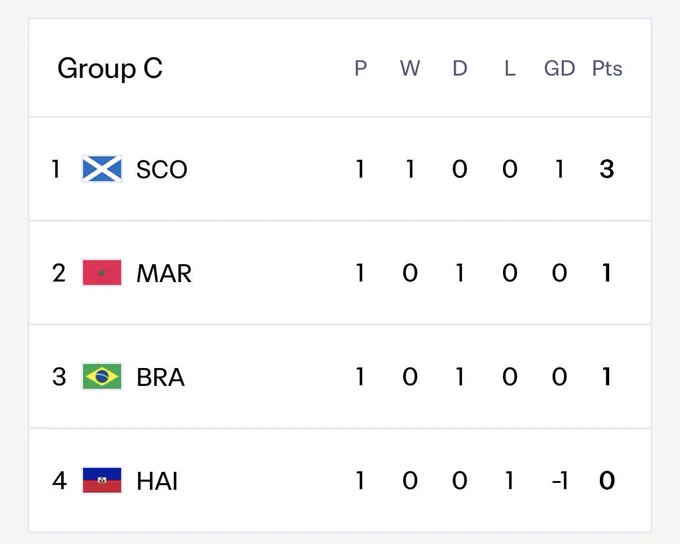Click the P column header
680x544 pixels.
pyautogui.click(x=360, y=68)
